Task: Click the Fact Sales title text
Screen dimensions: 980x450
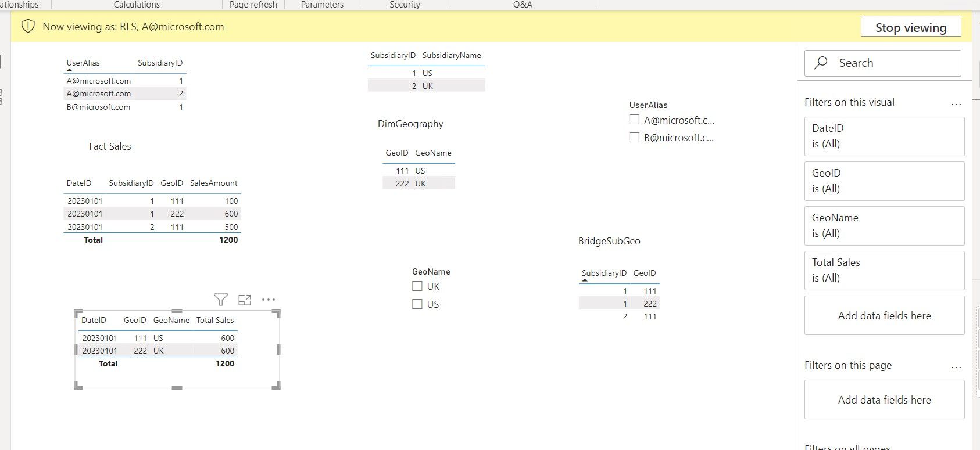Action: tap(110, 146)
